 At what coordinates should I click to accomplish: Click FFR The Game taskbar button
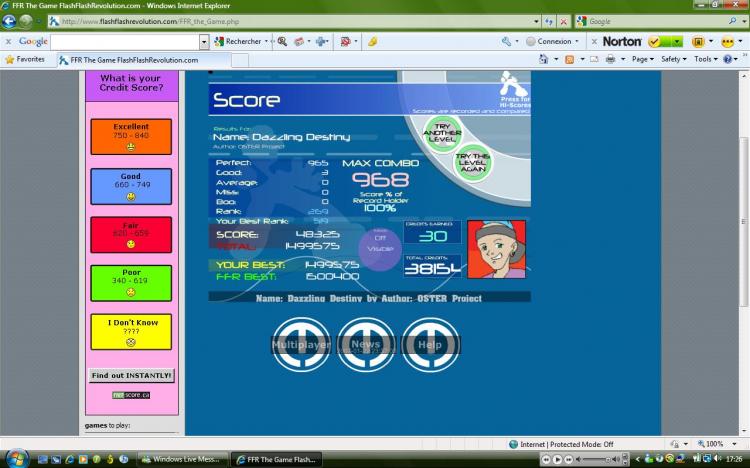tap(277, 459)
